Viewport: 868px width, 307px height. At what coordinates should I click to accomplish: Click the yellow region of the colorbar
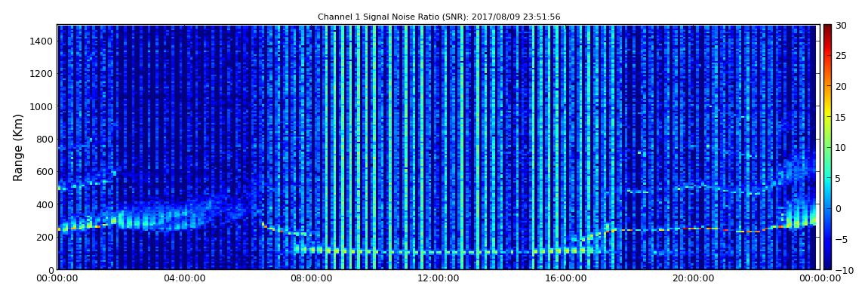[x=827, y=113]
